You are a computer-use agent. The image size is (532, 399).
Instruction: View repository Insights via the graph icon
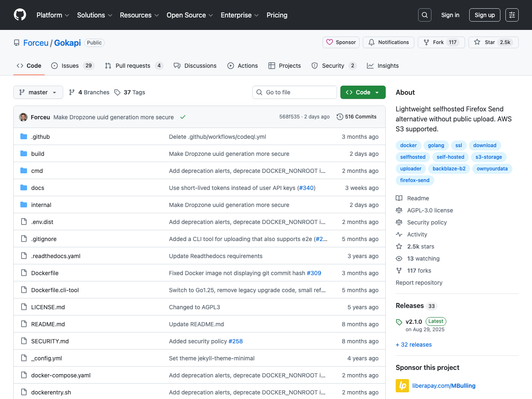[369, 66]
